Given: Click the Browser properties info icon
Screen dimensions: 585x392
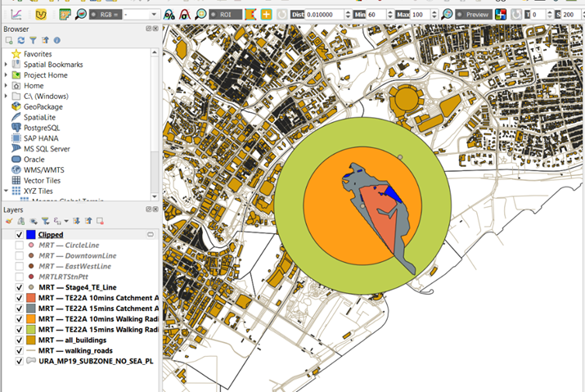Looking at the screenshot, I should pyautogui.click(x=56, y=40).
